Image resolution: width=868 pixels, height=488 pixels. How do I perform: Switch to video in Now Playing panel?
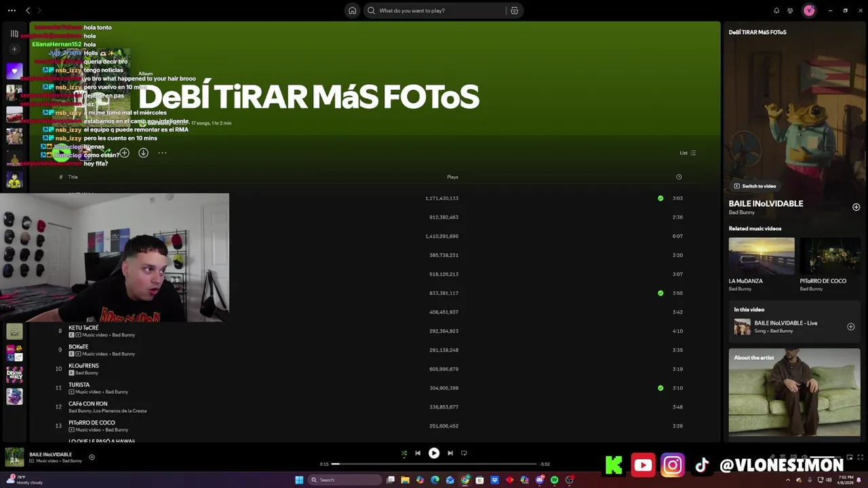(755, 186)
